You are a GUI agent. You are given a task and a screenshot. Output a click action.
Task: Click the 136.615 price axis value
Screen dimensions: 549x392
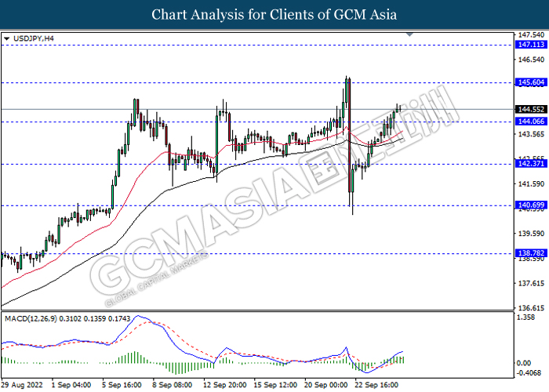pos(532,308)
